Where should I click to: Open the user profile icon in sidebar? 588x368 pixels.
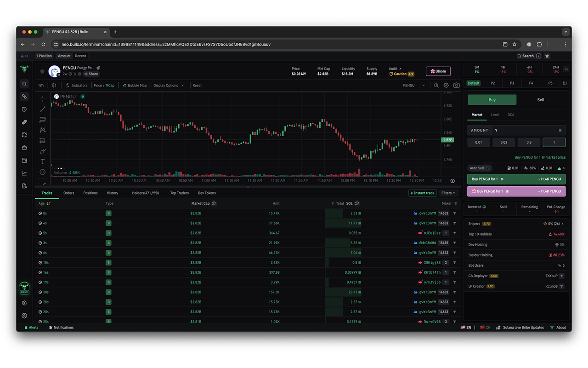coord(24,316)
